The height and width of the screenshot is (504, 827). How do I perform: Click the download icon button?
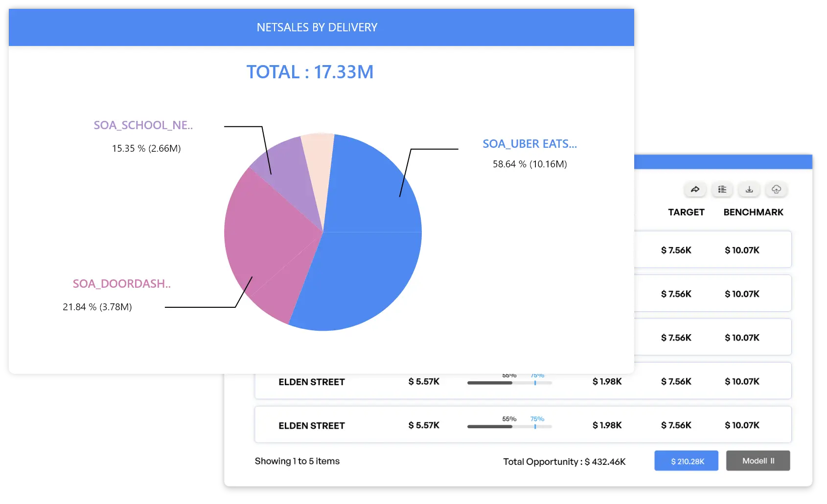(x=749, y=189)
